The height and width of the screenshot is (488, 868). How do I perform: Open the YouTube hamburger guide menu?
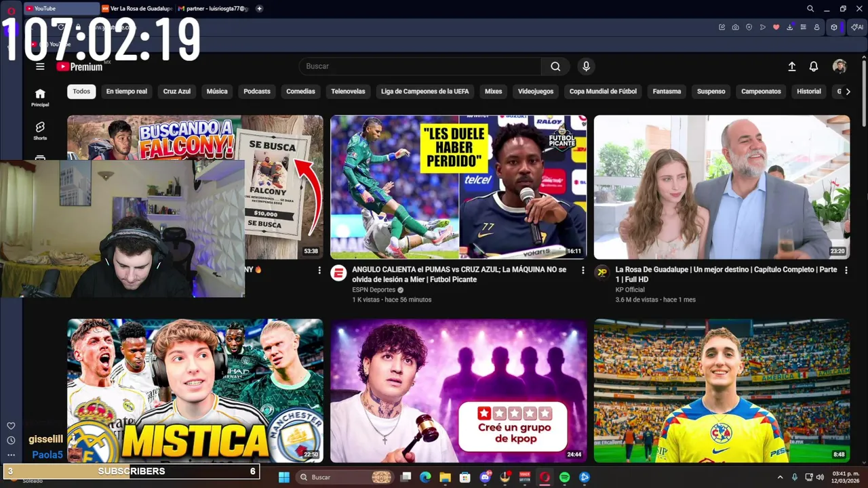tap(40, 66)
